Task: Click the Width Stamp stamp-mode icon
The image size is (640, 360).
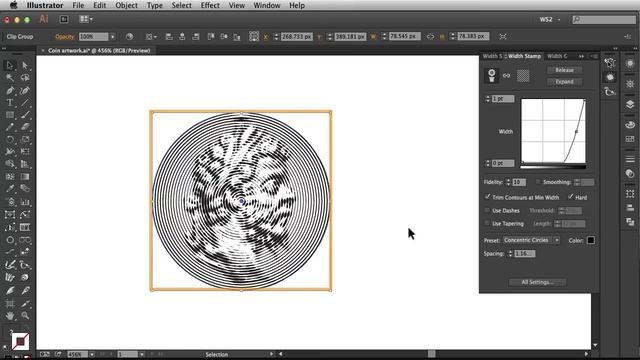Action: click(x=491, y=76)
